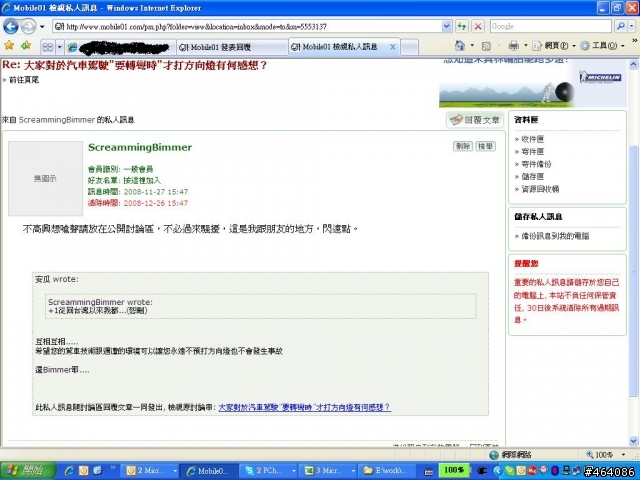Refresh the page with the green arrows
Image resolution: width=640 pixels, height=480 pixels.
tap(462, 27)
